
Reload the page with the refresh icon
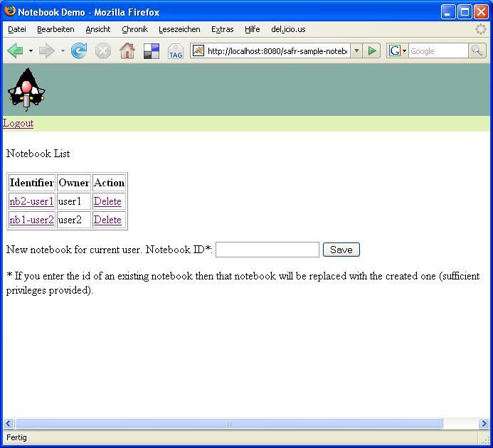[x=78, y=50]
